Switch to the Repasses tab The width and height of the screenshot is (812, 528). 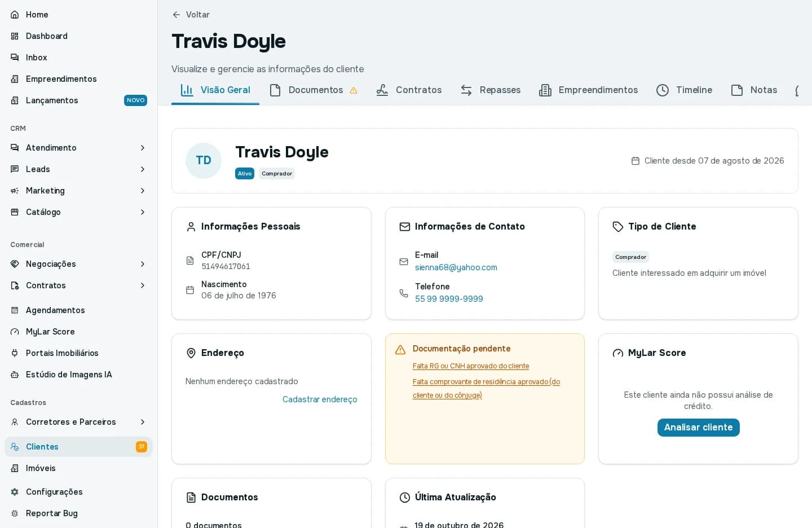pyautogui.click(x=490, y=90)
